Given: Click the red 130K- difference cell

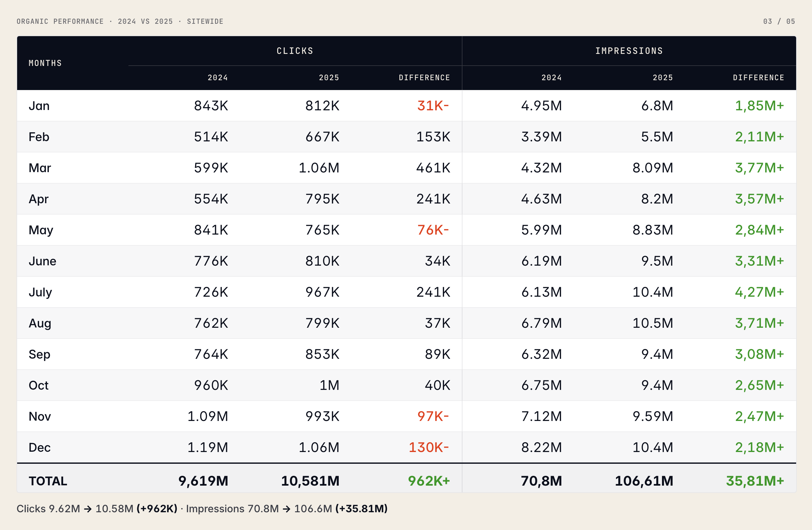Looking at the screenshot, I should pyautogui.click(x=429, y=447).
